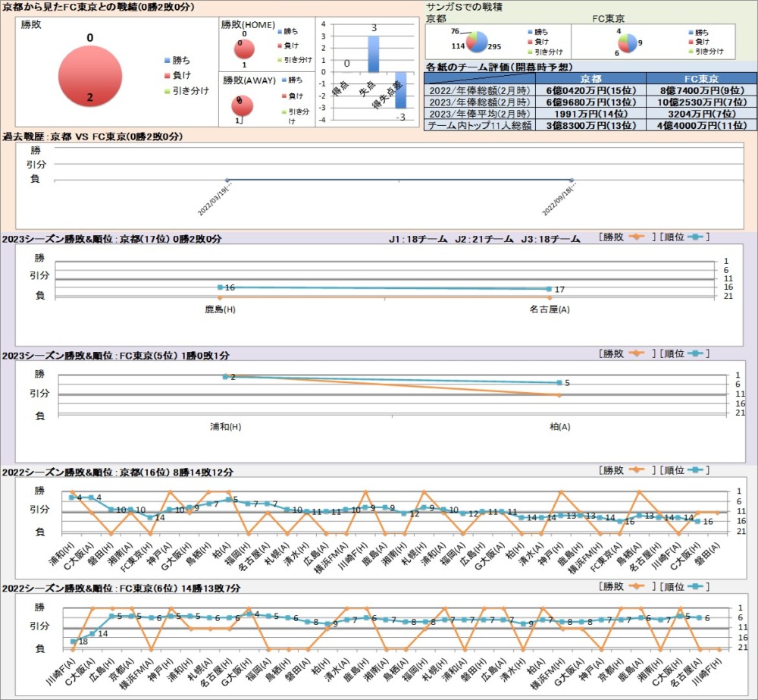Click the 川崎F(H) last axis label in FC東京 2022 chart
Viewport: 758px width, 700px height.
pos(706,670)
